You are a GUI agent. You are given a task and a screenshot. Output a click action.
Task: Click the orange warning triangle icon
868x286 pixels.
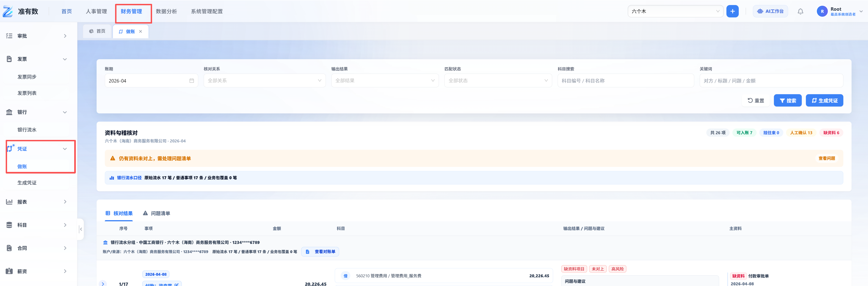(x=113, y=158)
